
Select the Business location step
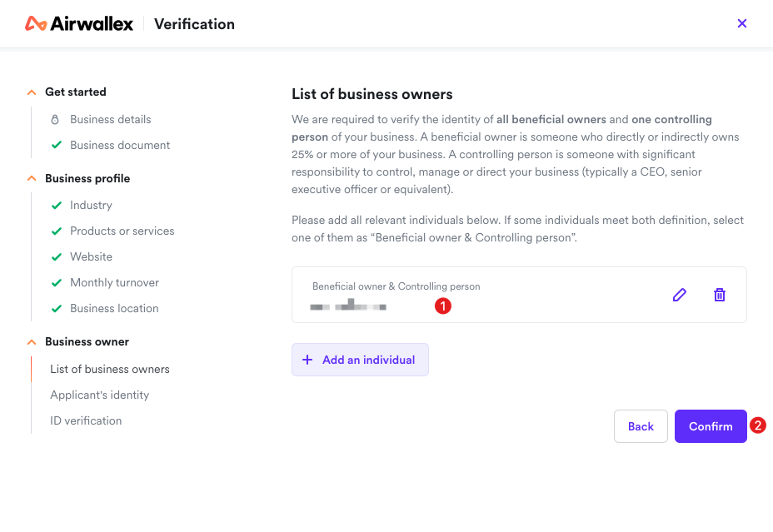click(x=114, y=308)
